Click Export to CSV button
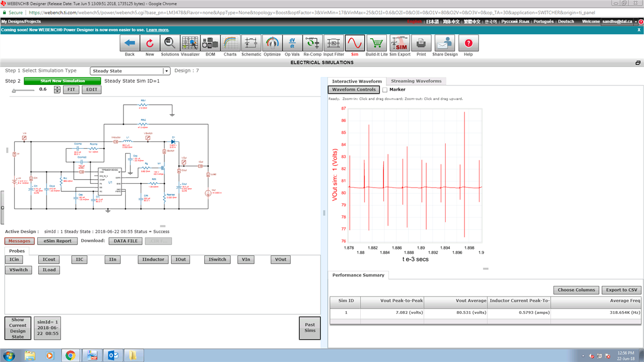Viewport: 644px width, 362px height. [621, 290]
